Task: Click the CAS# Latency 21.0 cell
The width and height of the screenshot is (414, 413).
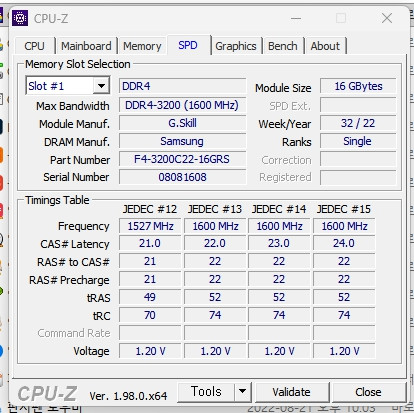Action: [x=150, y=243]
